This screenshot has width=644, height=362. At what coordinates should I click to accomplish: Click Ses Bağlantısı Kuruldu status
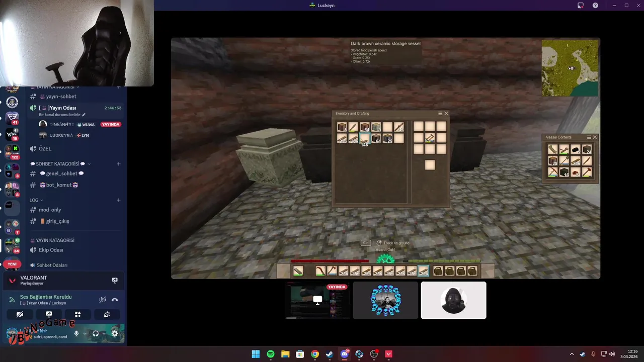coord(46,297)
